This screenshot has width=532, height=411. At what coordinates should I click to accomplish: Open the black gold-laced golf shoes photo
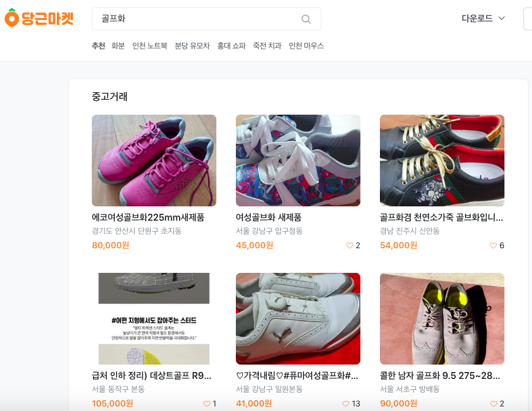pos(442,161)
